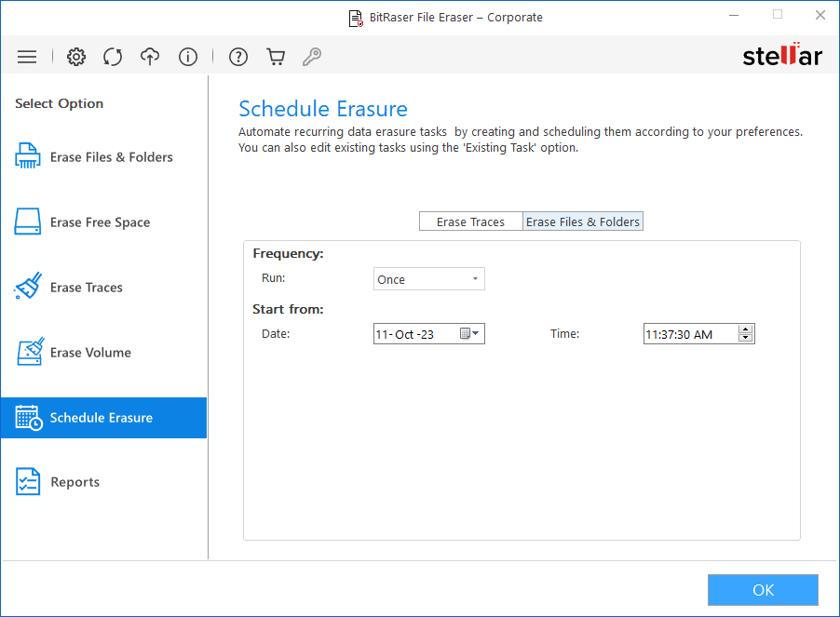Click the refresh circular arrows icon
Image resolution: width=840 pixels, height=617 pixels.
113,57
